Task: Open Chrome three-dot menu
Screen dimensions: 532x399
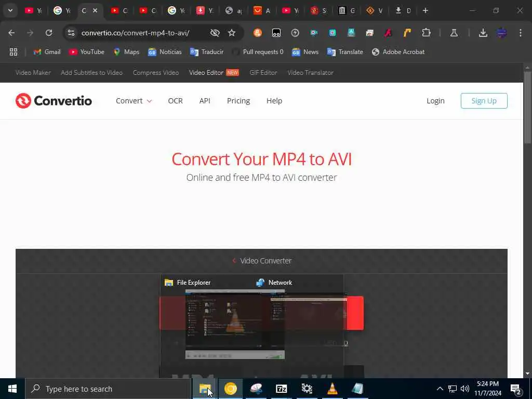Action: pyautogui.click(x=521, y=33)
